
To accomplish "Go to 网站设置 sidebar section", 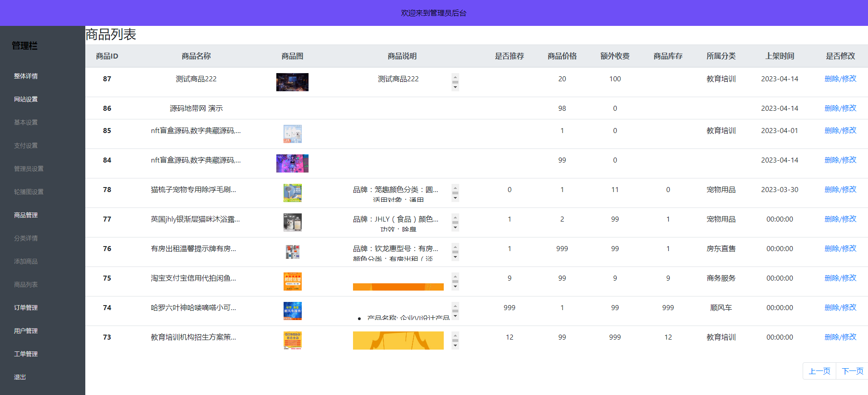I will coord(26,99).
